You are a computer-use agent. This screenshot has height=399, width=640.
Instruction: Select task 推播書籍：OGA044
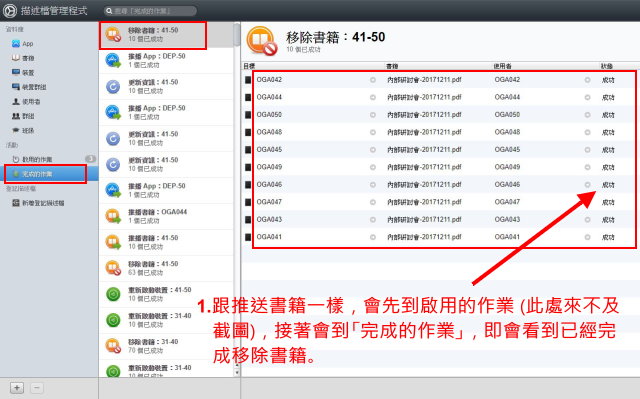(167, 216)
